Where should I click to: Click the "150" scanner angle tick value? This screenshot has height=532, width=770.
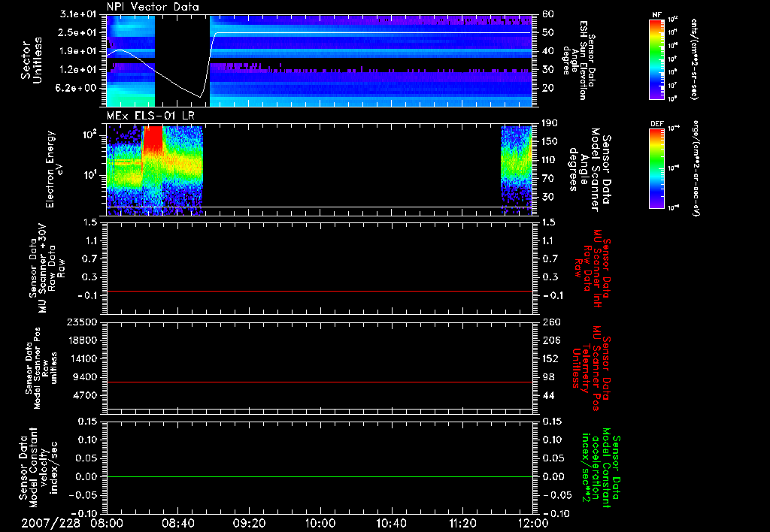(550, 142)
